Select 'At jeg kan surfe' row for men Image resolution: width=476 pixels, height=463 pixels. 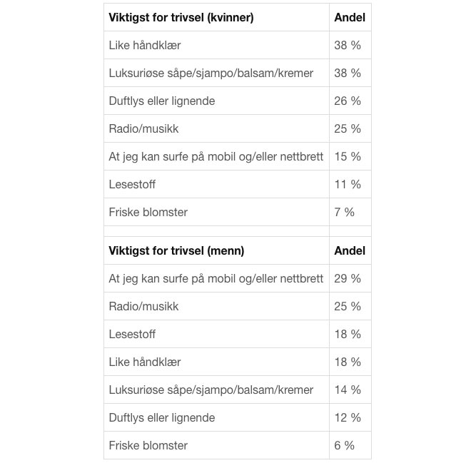coord(238,278)
